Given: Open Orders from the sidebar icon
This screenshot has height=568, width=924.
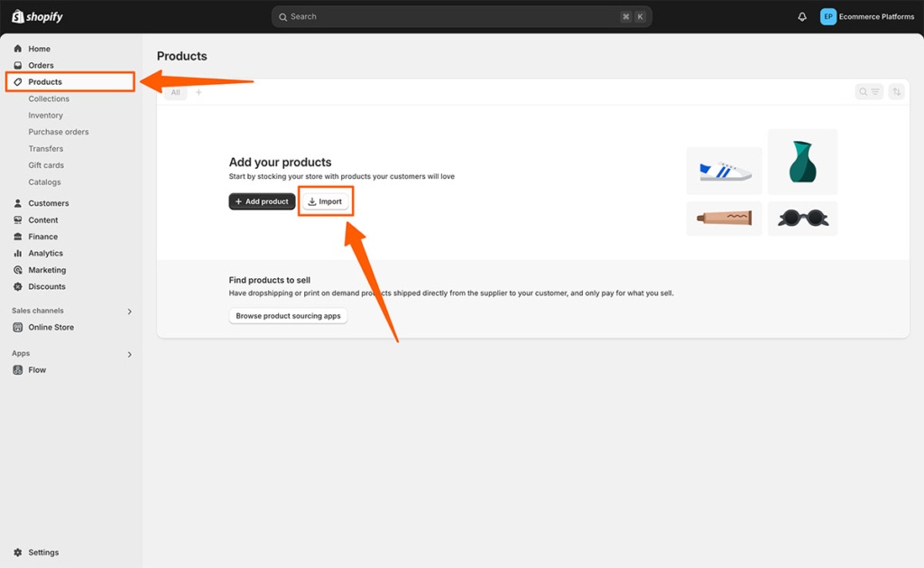Looking at the screenshot, I should click(x=18, y=65).
